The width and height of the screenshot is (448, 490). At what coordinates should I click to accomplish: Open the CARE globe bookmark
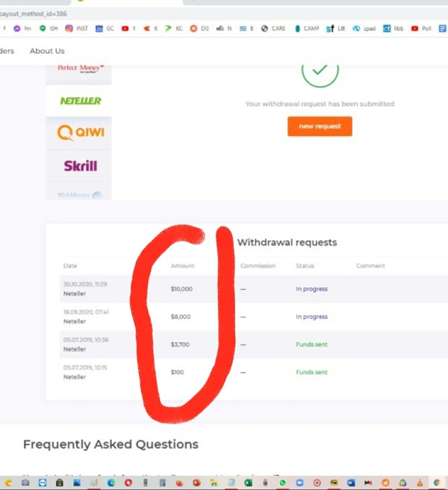(273, 28)
